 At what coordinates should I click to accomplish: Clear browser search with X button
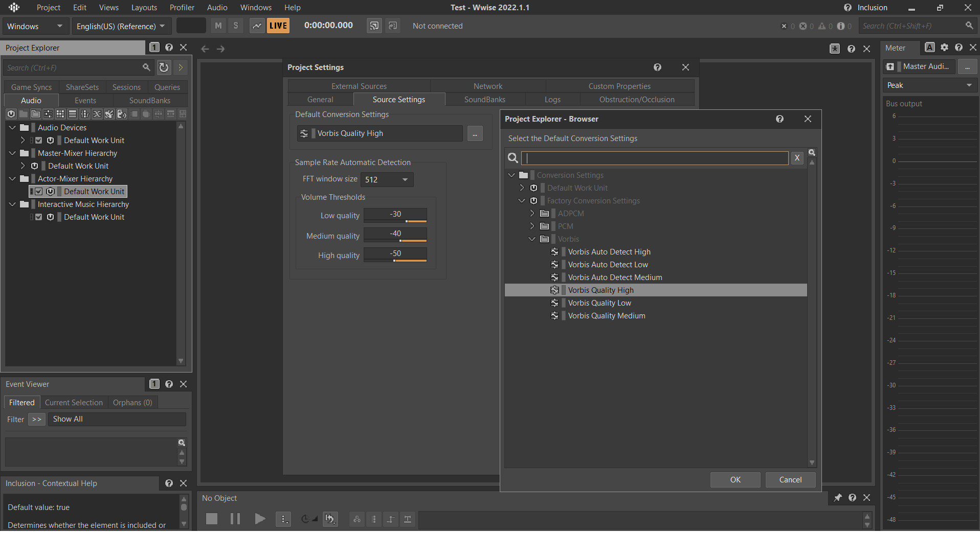796,158
